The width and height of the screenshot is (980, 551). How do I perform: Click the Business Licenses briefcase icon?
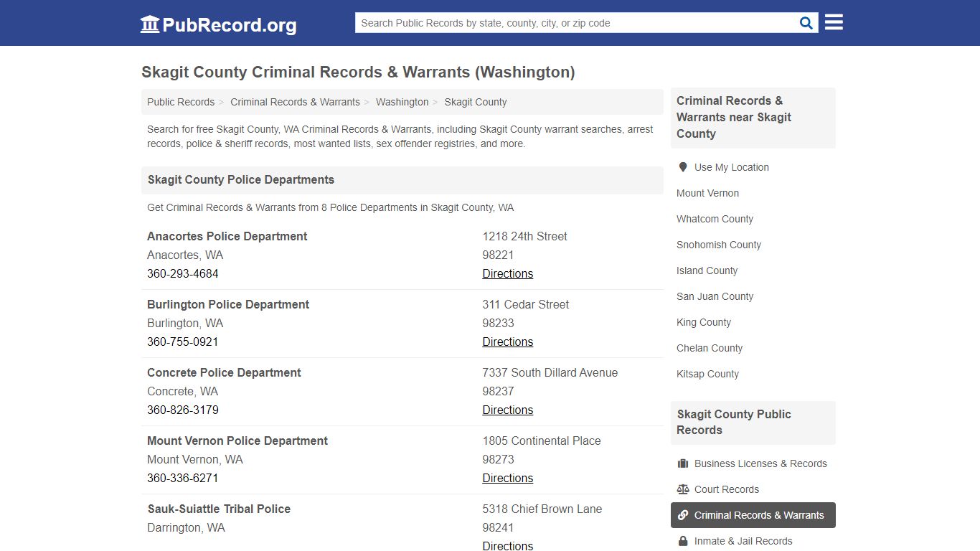[x=683, y=463]
